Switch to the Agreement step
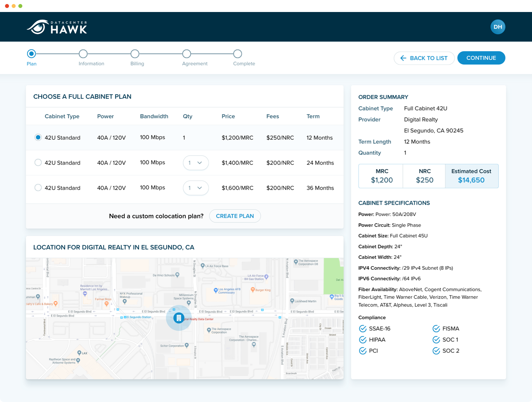The height and width of the screenshot is (402, 532). point(187,54)
